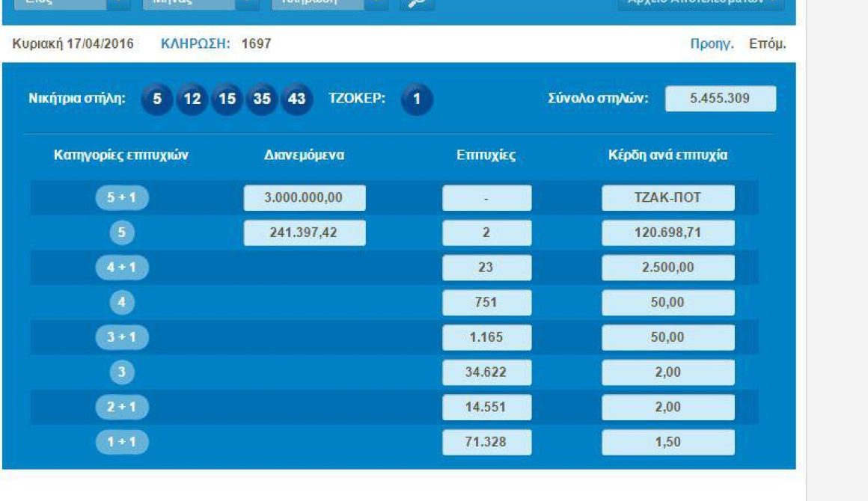
Task: Select the 1+1 category badge
Action: [x=122, y=442]
